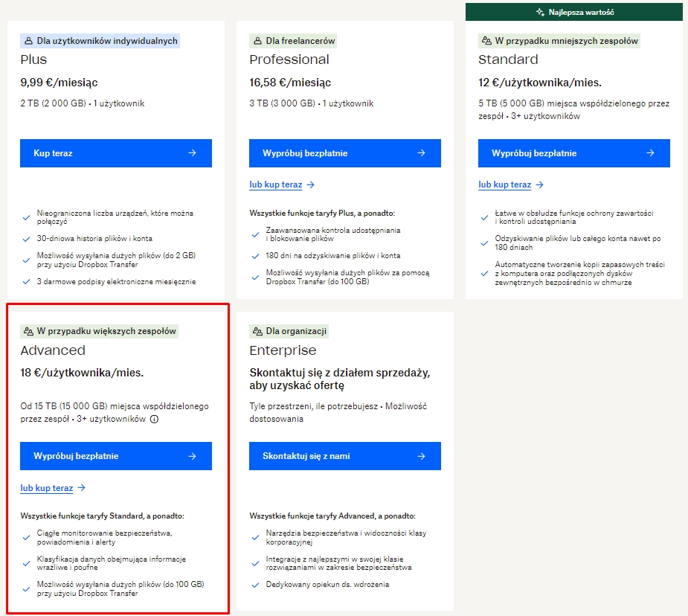Follow lub kup teraz link under Advanced

click(x=47, y=488)
